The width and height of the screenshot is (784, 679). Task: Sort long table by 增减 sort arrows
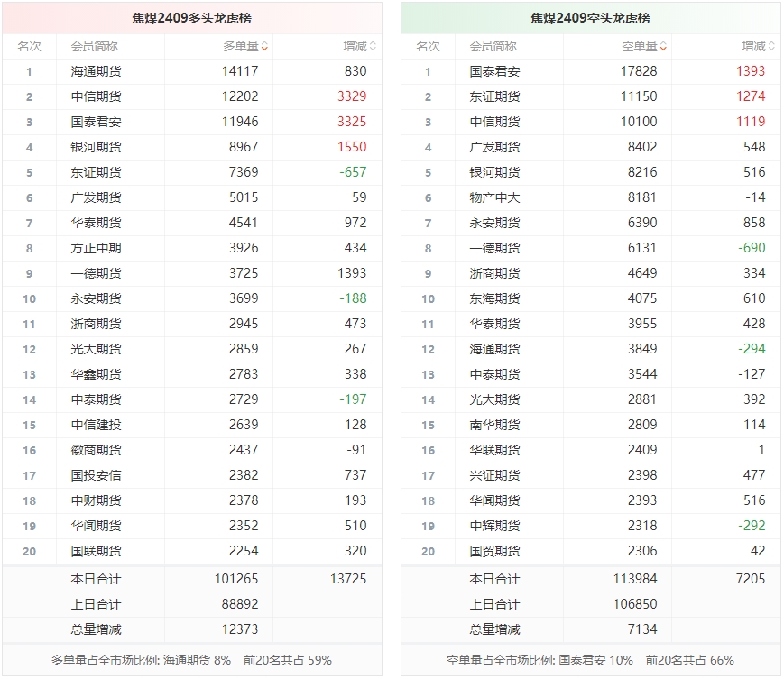tap(373, 47)
